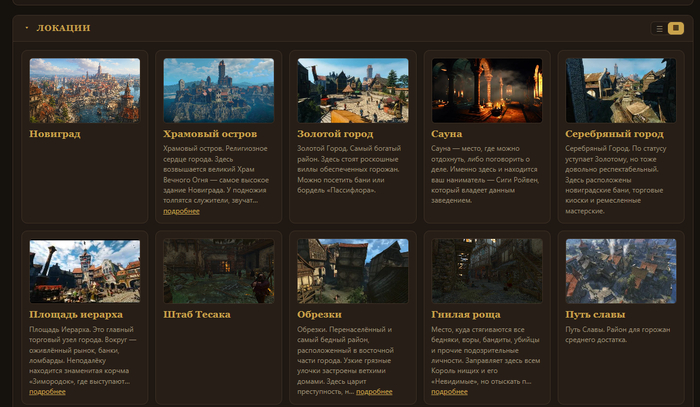700x407 pixels.
Task: Open the Сауна location image
Action: (x=487, y=90)
